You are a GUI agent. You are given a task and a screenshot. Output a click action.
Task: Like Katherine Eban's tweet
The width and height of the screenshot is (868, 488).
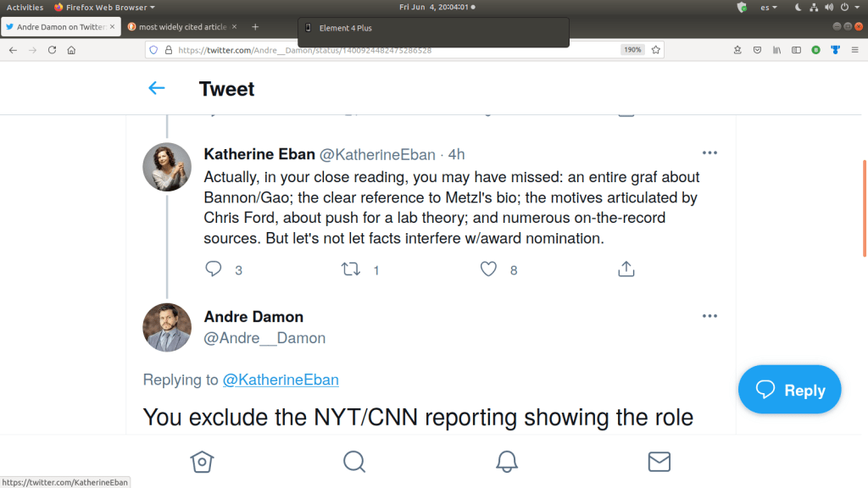tap(488, 269)
